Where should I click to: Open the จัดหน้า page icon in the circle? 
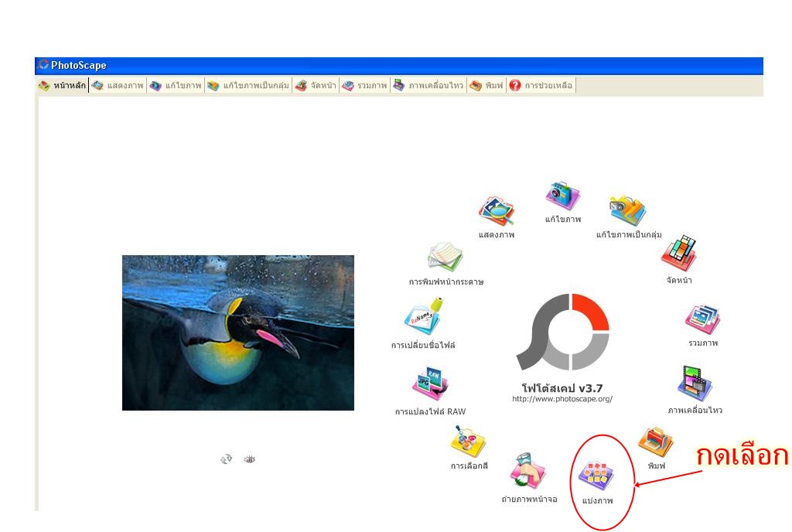pos(679,253)
